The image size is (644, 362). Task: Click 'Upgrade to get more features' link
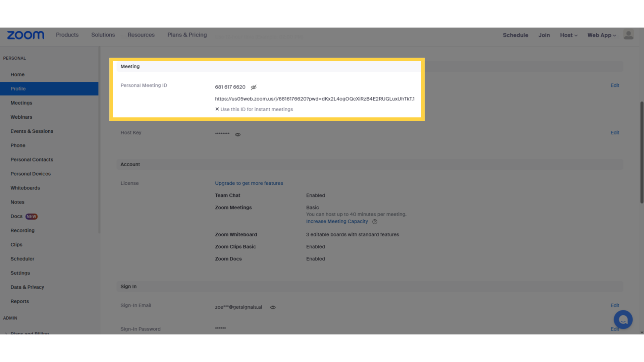[249, 183]
